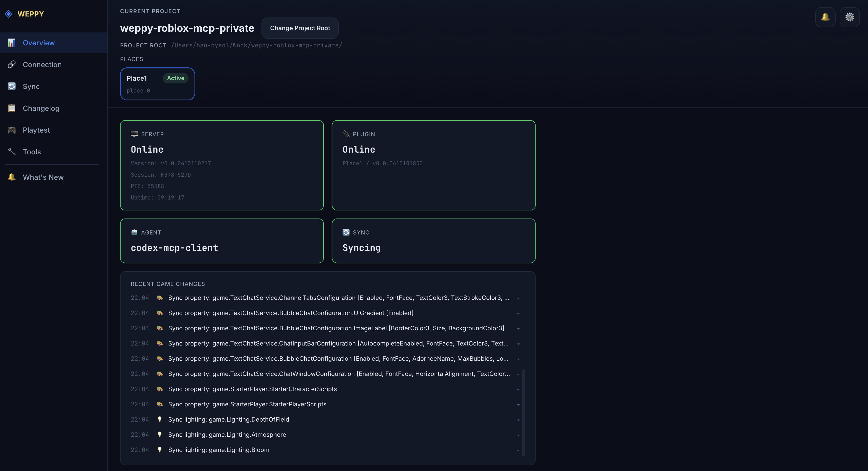Image resolution: width=868 pixels, height=471 pixels.
Task: Switch to the Connection section
Action: (42, 64)
